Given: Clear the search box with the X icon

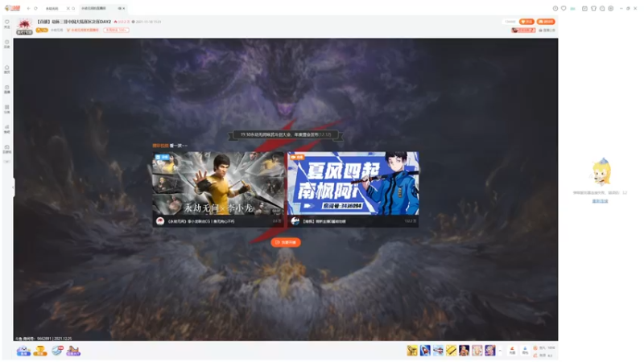Looking at the screenshot, I should point(68,8).
